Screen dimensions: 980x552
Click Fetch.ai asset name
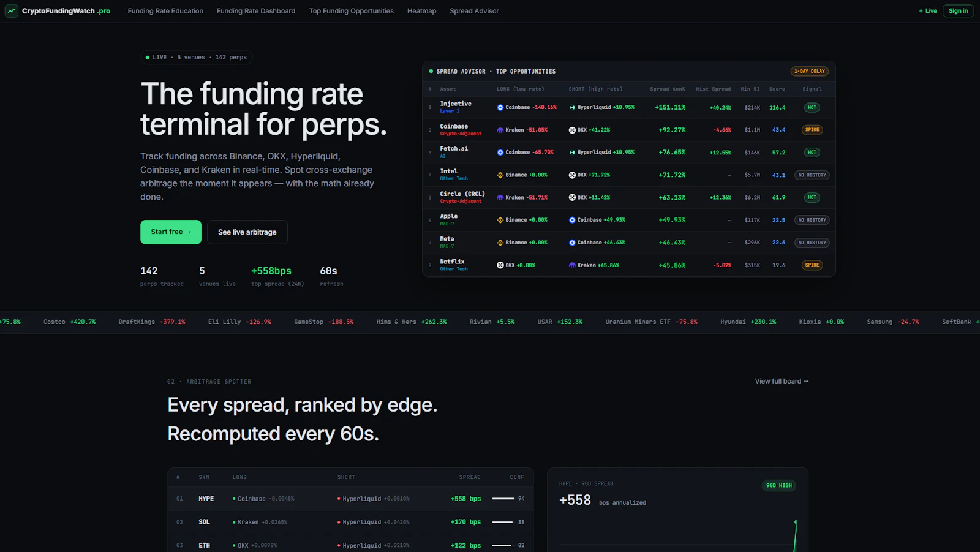pos(454,148)
